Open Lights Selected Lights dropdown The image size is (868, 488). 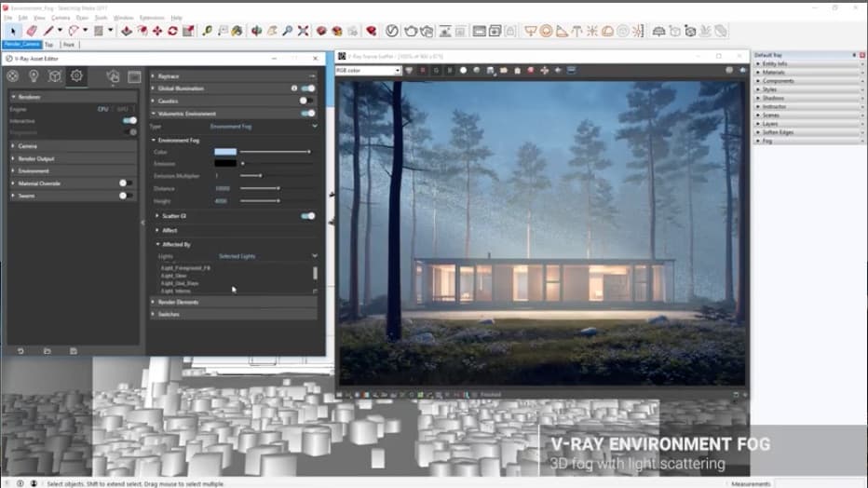point(268,256)
